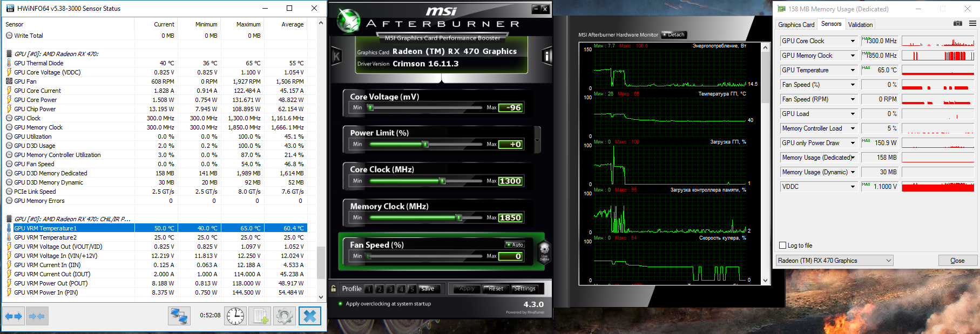Click the Write Total row icon

pos(9,36)
